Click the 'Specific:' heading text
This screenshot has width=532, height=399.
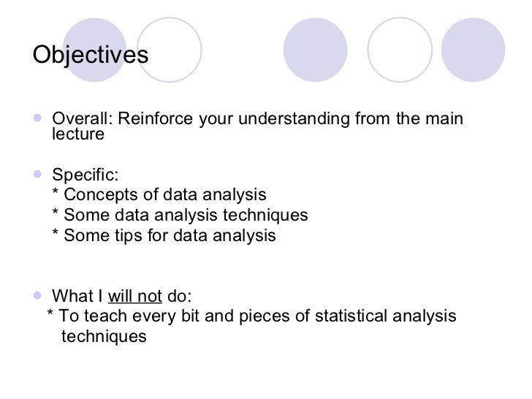click(85, 175)
